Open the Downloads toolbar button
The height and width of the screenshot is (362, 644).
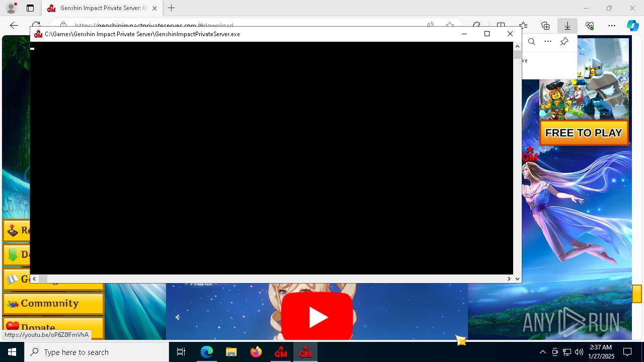point(568,25)
